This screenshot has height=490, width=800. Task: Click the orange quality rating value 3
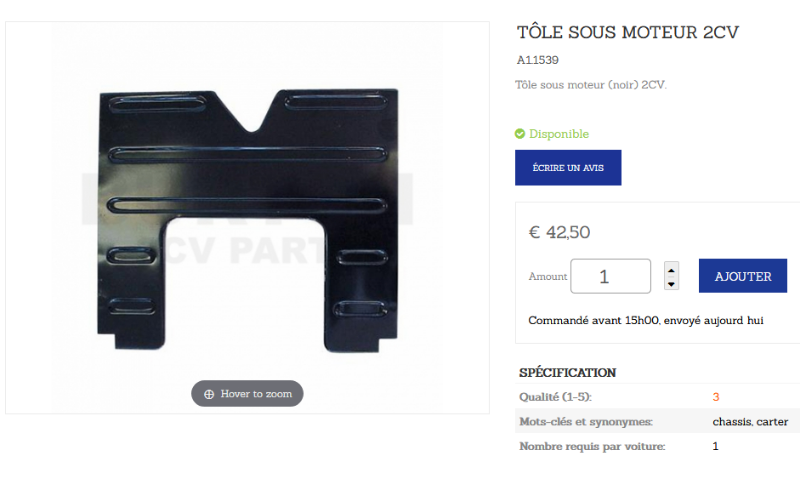point(716,397)
